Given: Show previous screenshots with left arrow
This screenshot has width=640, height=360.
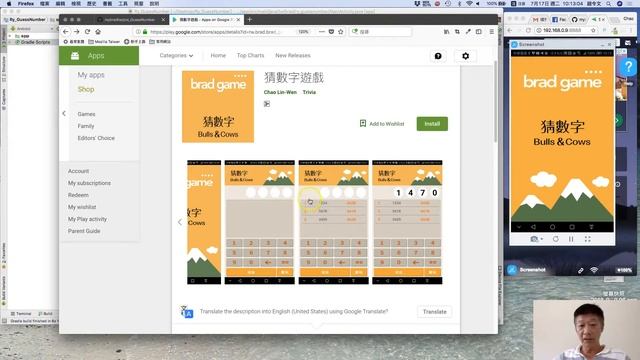Looking at the screenshot, I should 180,222.
